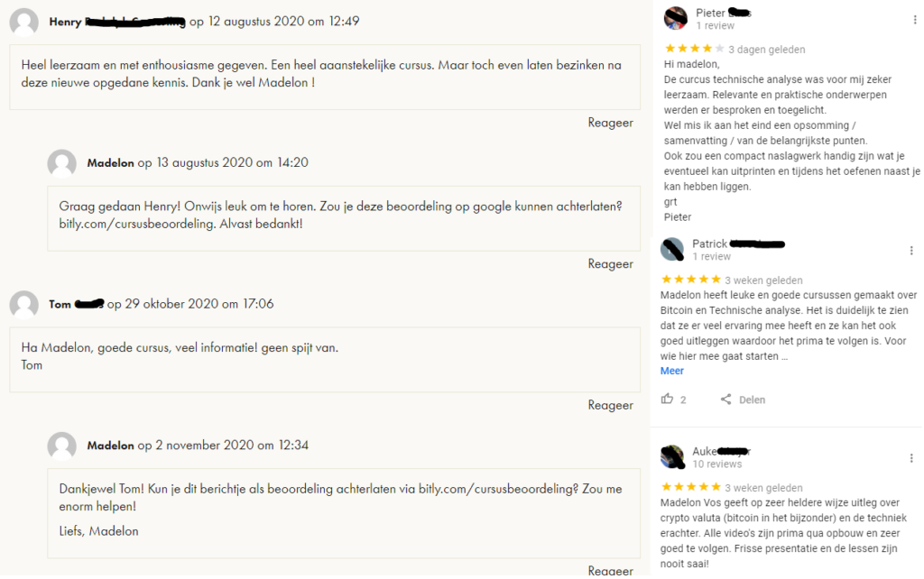Open Patrick's profile photo
This screenshot has height=579, width=924.
pos(672,250)
